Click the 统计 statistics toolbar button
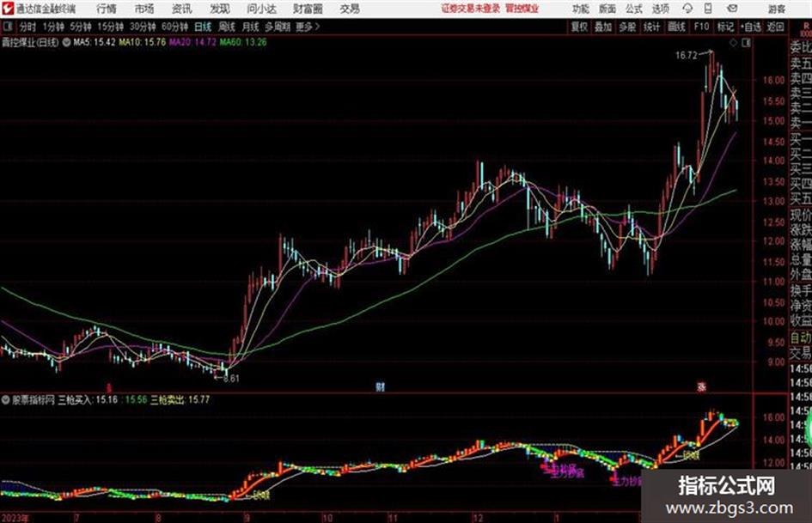 click(x=652, y=27)
